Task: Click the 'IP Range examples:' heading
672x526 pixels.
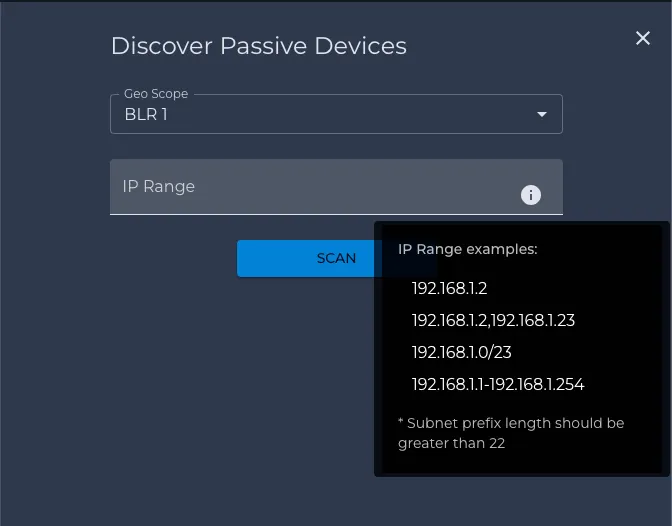Action: coord(468,249)
